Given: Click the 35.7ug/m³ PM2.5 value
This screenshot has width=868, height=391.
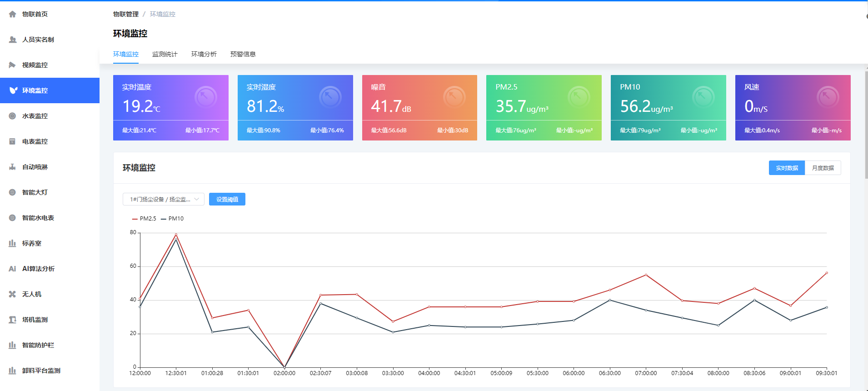Looking at the screenshot, I should point(522,106).
